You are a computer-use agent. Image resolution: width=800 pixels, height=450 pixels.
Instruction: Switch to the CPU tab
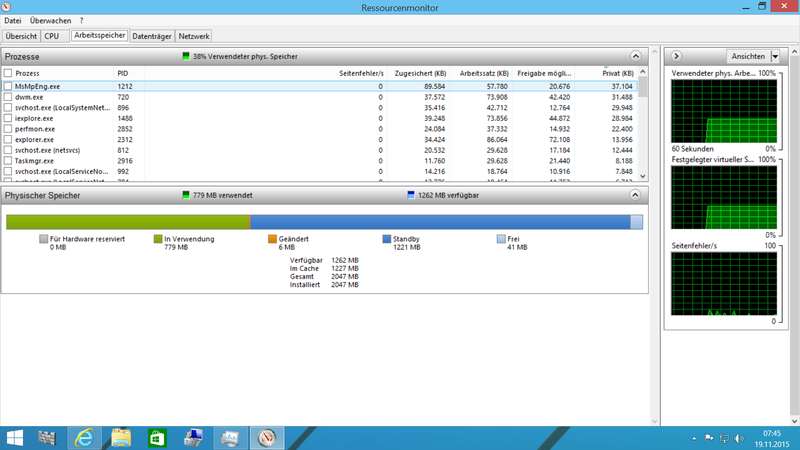pyautogui.click(x=52, y=36)
